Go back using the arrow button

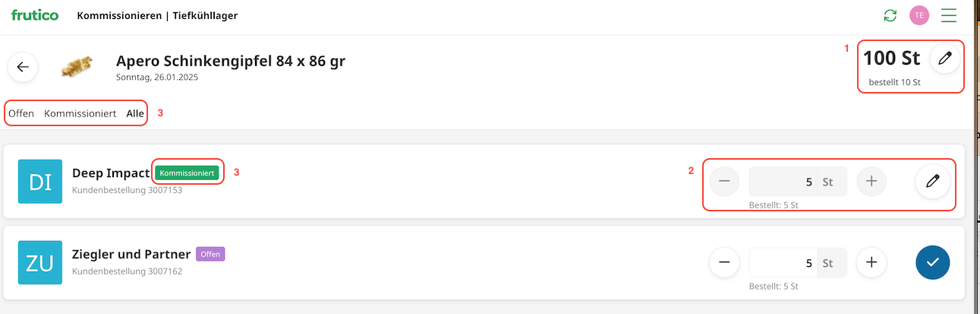point(23,67)
